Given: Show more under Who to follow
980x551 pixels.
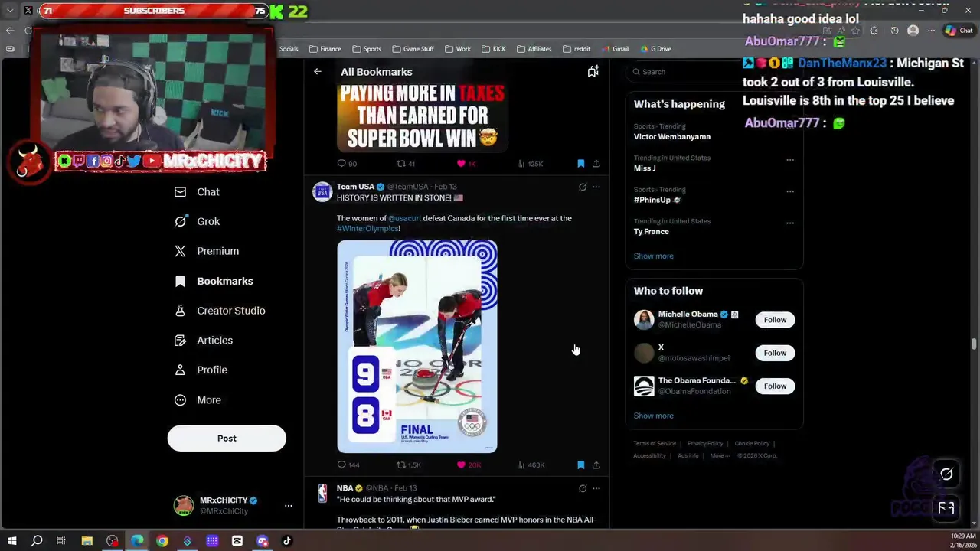Looking at the screenshot, I should pos(654,416).
